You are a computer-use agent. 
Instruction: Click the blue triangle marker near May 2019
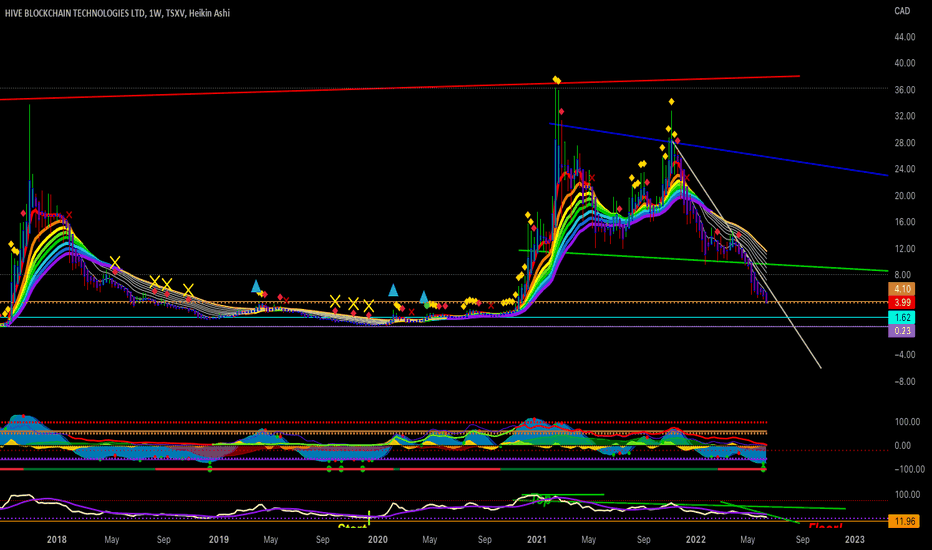point(256,286)
